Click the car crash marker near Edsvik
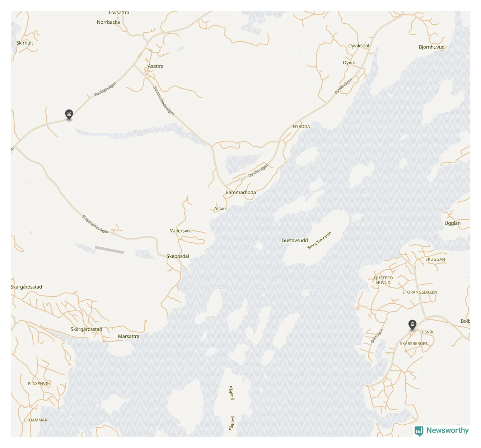Image resolution: width=481 pixels, height=448 pixels. pyautogui.click(x=412, y=325)
